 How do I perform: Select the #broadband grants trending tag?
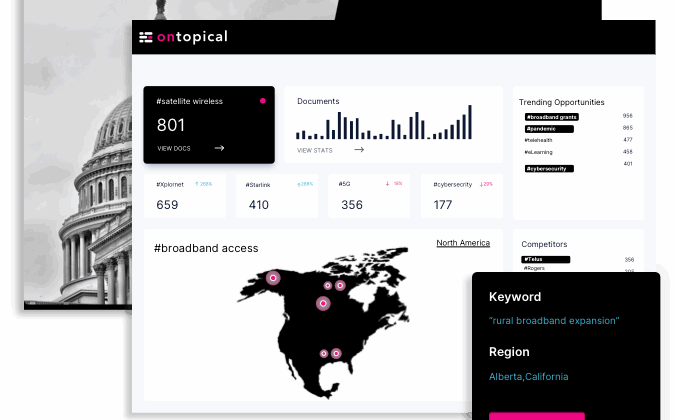551,117
